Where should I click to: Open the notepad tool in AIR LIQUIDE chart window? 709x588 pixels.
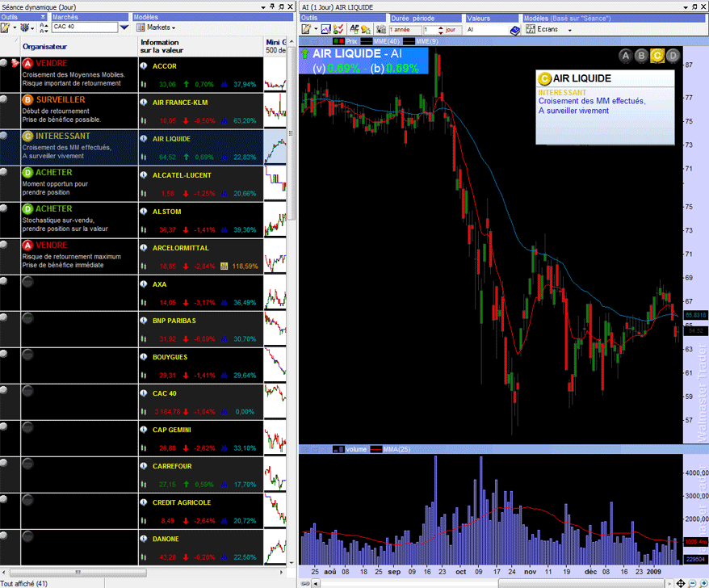[x=307, y=29]
